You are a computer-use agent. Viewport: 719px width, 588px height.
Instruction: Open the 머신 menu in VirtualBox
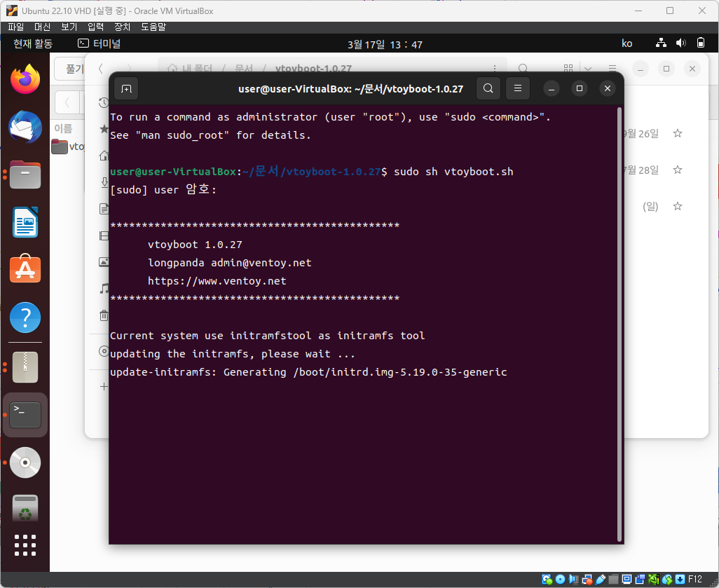tap(42, 27)
